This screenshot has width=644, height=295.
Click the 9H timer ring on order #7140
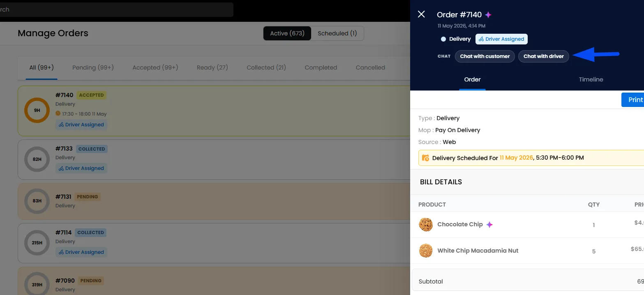pyautogui.click(x=37, y=110)
